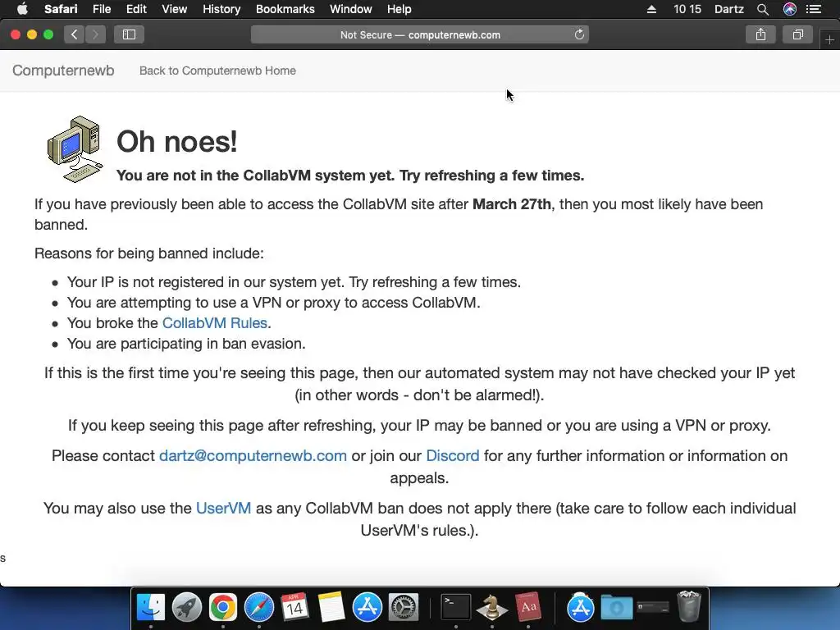
Task: Open the Safari menu
Action: click(x=61, y=9)
